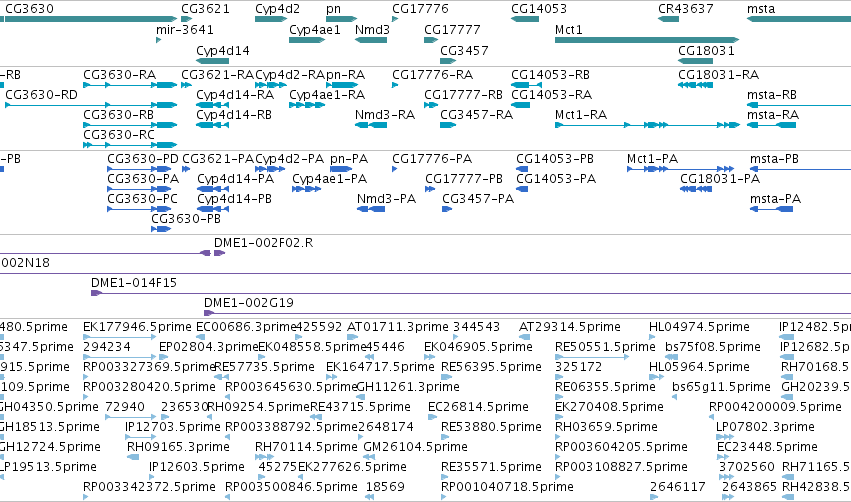Open the Cyp4d2-PA protein label
The width and height of the screenshot is (851, 502).
pos(289,158)
